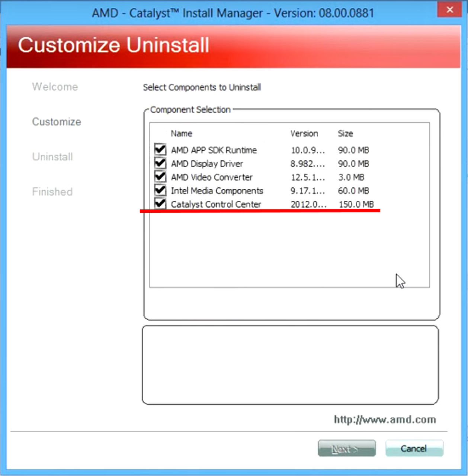Image resolution: width=468 pixels, height=476 pixels.
Task: Click version 12.5.1... of Video Converter
Action: 308,177
